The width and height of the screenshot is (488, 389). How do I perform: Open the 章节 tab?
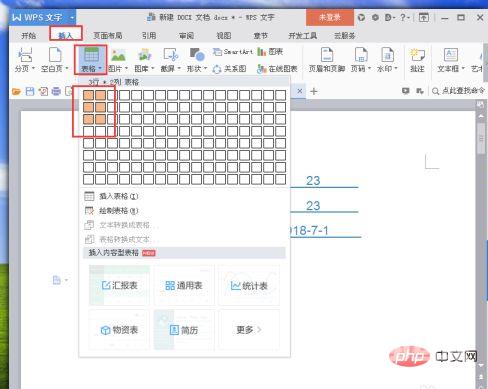(x=261, y=35)
